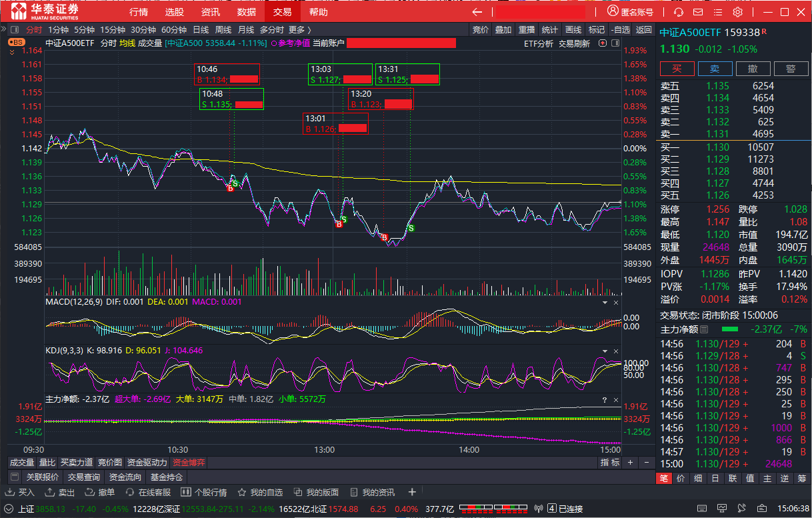The width and height of the screenshot is (812, 518).
Task: Click the plus icon after 我的资讯
Action: pyautogui.click(x=412, y=493)
